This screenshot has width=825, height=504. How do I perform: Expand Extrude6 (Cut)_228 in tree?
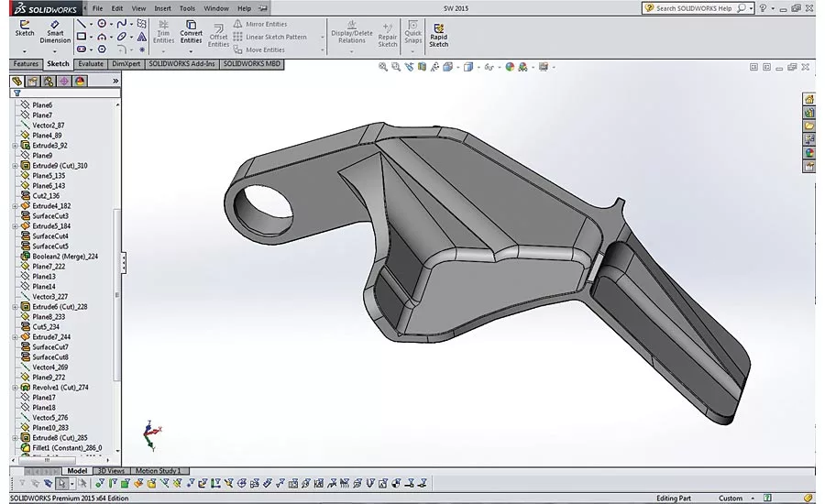(16, 307)
